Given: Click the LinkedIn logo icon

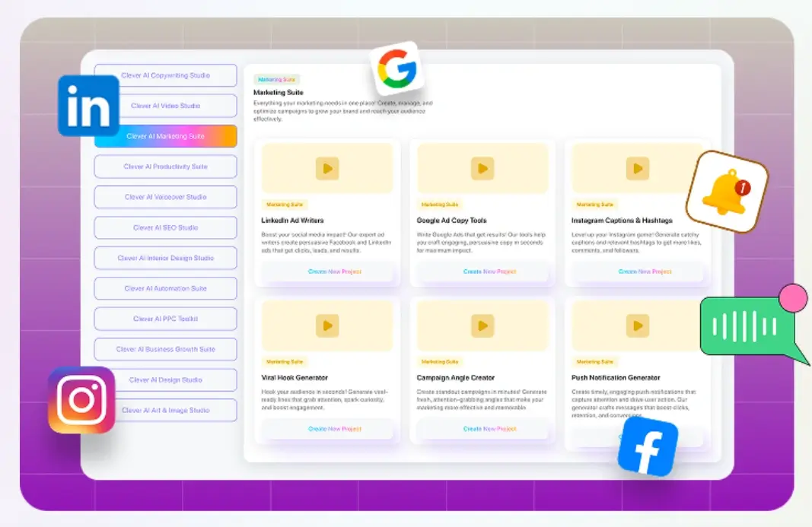Looking at the screenshot, I should [88, 106].
